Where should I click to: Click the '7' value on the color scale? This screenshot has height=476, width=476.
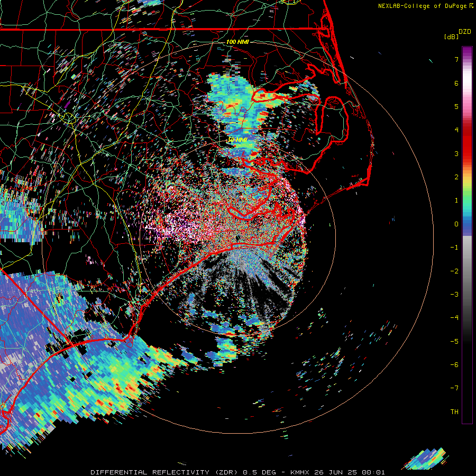(456, 59)
